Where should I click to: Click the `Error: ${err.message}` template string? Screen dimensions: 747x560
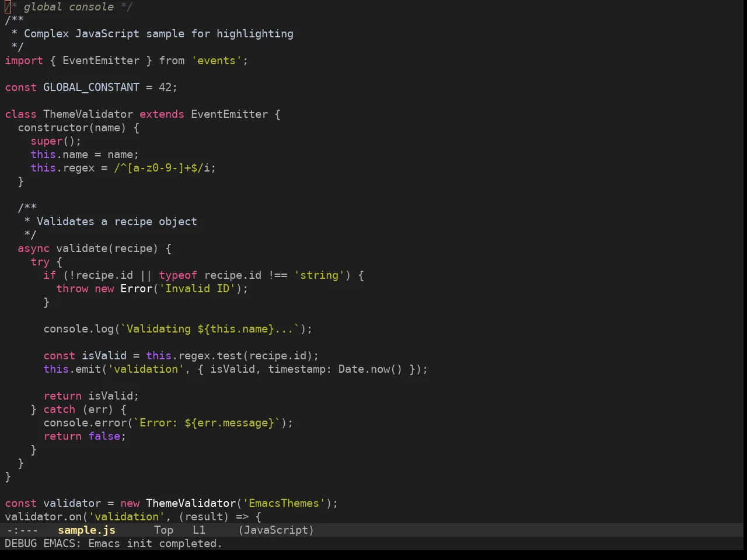[x=207, y=423]
